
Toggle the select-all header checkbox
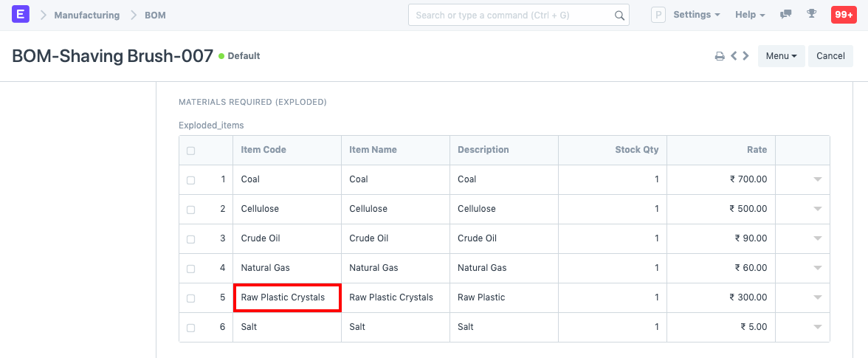(x=191, y=151)
